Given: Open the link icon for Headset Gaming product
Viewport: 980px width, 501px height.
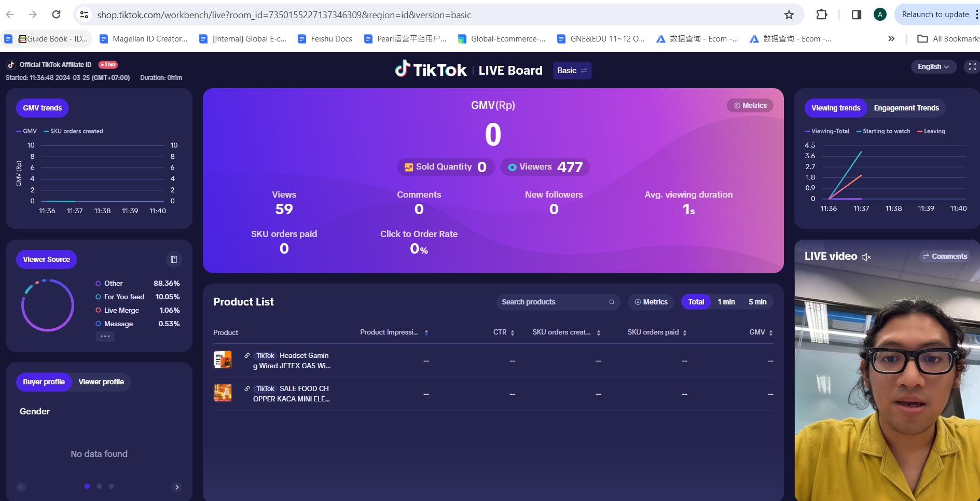Looking at the screenshot, I should 247,356.
